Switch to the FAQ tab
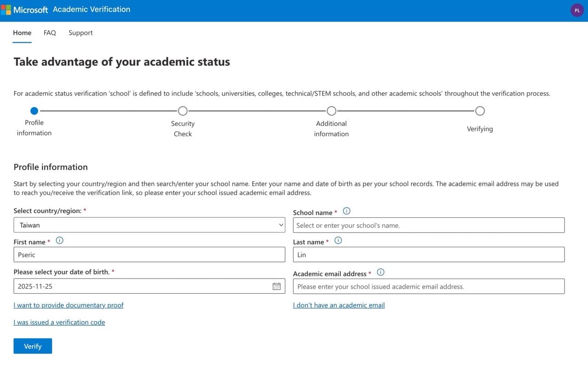The width and height of the screenshot is (588, 376). click(50, 33)
